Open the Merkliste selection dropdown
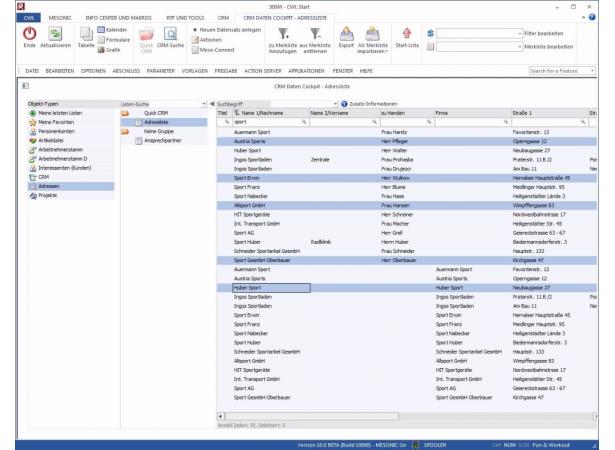The image size is (615, 450). (520, 47)
